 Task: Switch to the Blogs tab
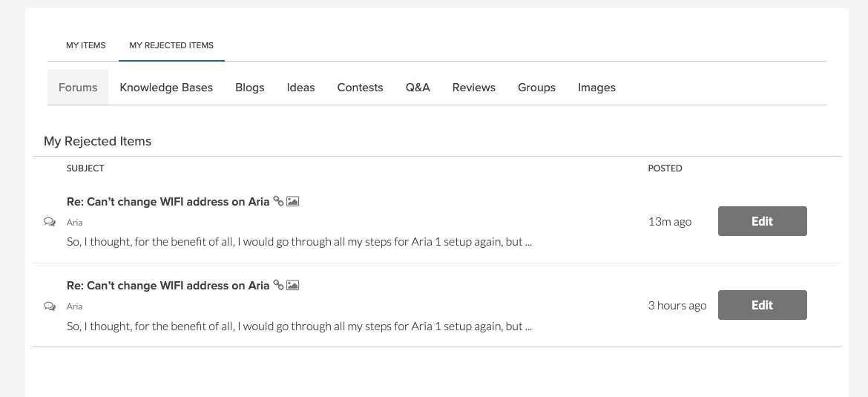250,88
